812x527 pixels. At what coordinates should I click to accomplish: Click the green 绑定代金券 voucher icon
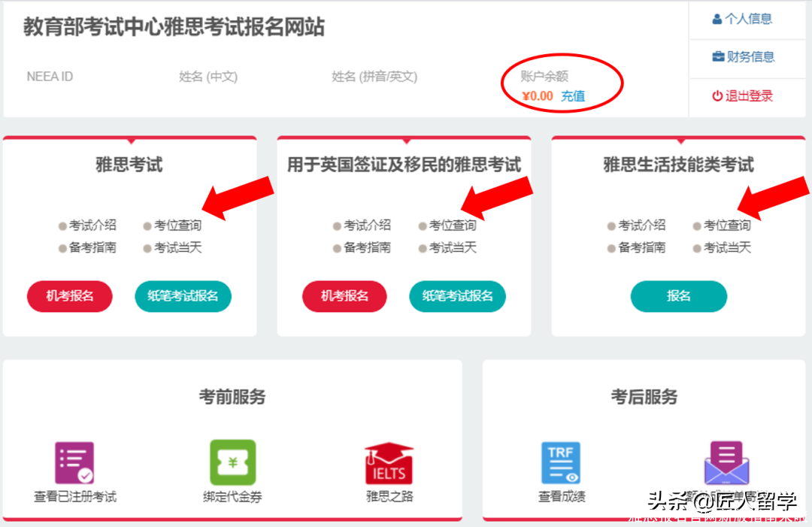tap(232, 462)
